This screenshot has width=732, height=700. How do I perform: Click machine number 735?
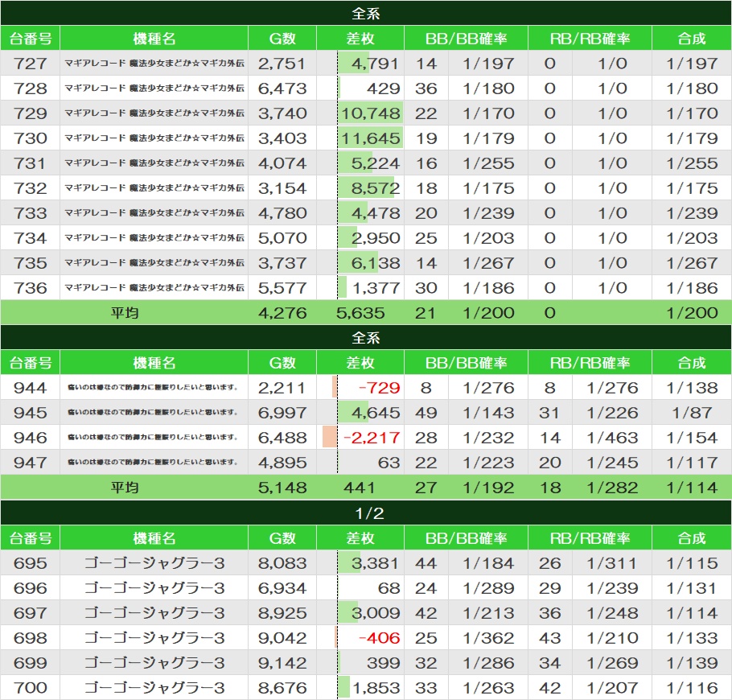coord(31,263)
